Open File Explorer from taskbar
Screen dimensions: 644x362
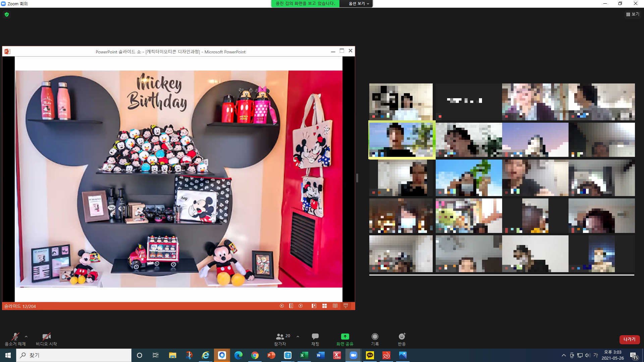point(172,355)
